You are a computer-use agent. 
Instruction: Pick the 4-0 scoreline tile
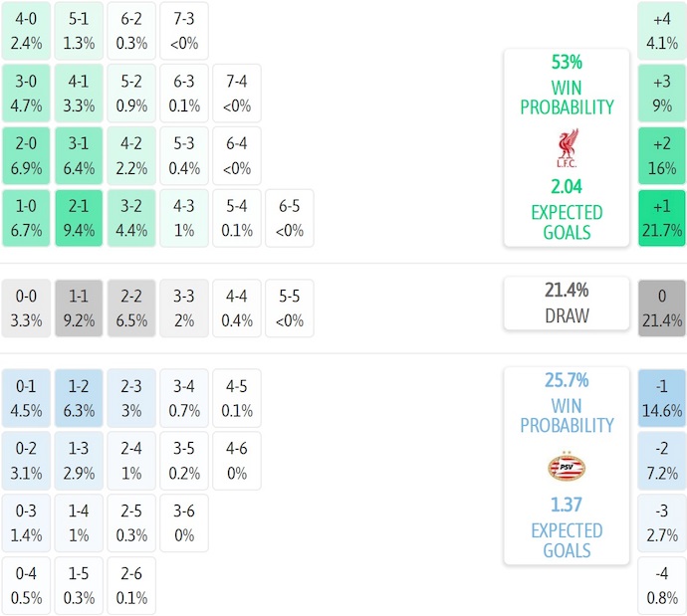click(x=26, y=30)
